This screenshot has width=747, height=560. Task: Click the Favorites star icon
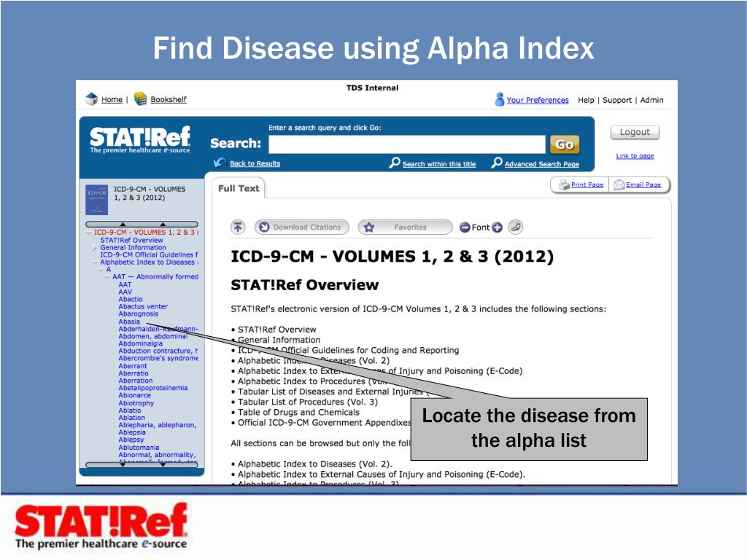(x=368, y=227)
